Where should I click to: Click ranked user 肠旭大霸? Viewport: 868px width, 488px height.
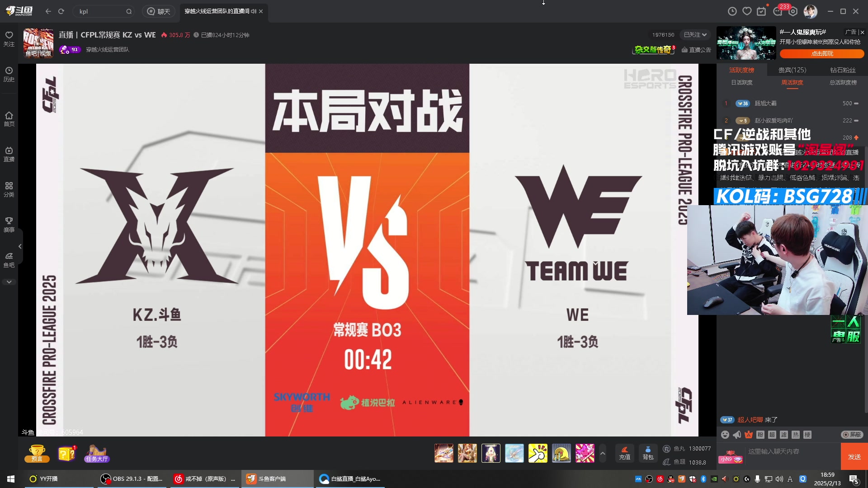coord(765,103)
